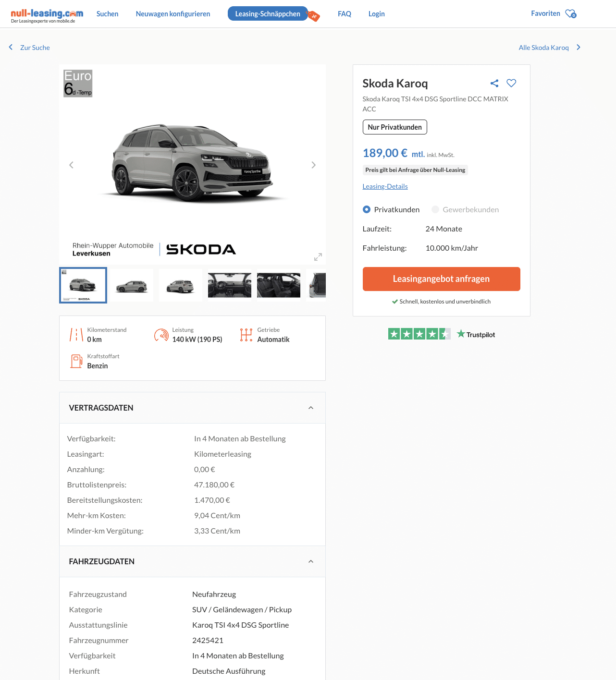Open the Suchen menu item
Image resolution: width=616 pixels, height=680 pixels.
coord(107,14)
